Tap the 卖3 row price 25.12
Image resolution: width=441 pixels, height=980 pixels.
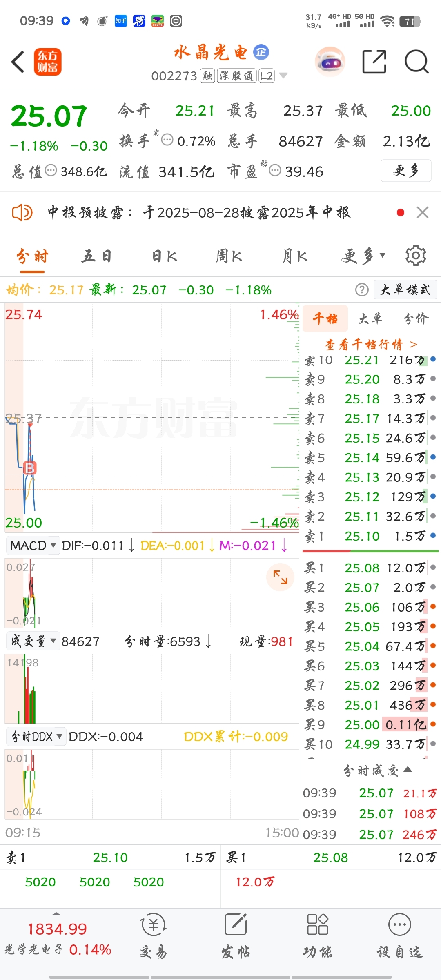coord(362,497)
